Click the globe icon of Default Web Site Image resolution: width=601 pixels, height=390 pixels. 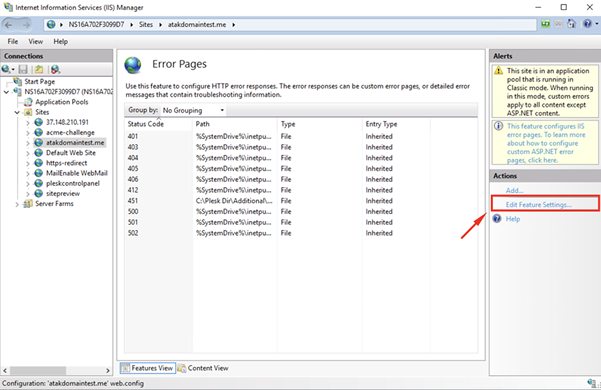[x=39, y=153]
